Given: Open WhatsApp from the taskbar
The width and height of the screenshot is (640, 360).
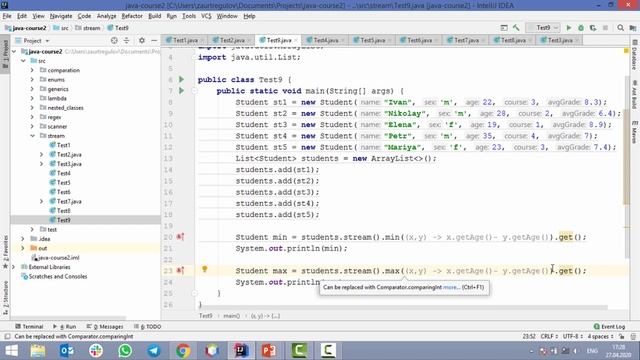Looking at the screenshot, I should click(x=125, y=351).
